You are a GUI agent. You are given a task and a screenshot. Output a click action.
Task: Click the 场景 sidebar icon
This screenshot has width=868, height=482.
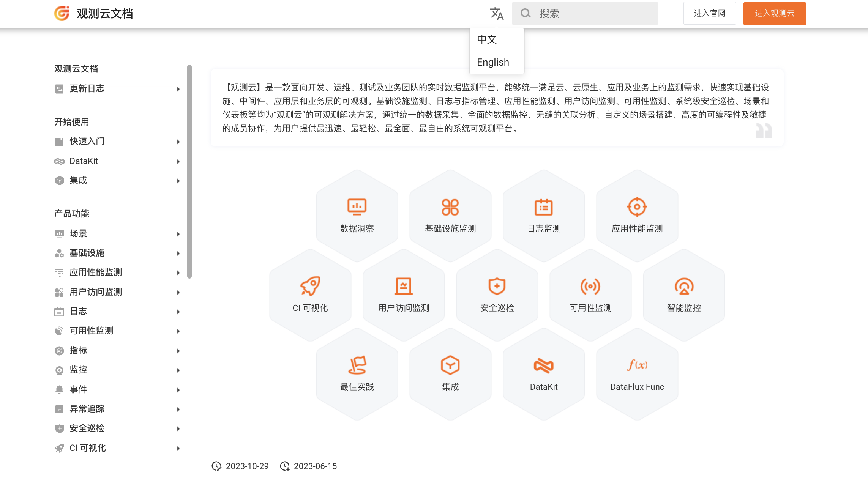point(59,234)
